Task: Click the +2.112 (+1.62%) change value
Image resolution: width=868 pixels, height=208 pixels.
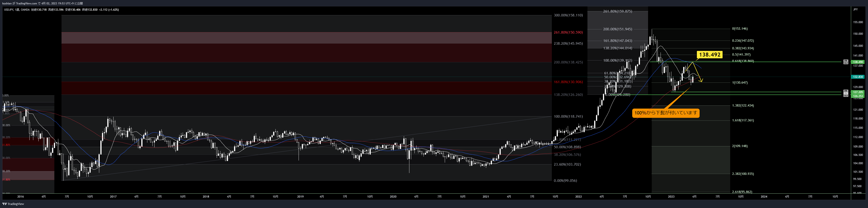Action: tap(109, 10)
